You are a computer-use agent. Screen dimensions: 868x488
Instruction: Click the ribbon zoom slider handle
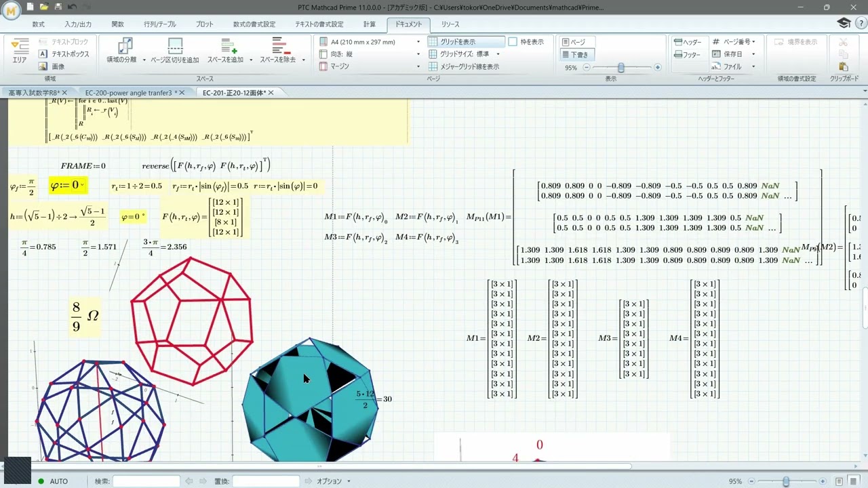click(621, 68)
